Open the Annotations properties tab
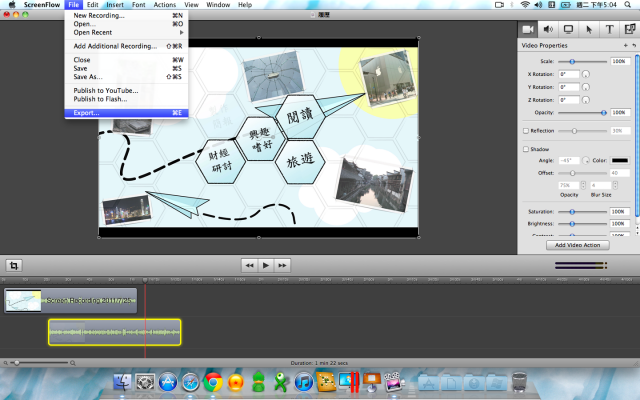The width and height of the screenshot is (640, 400). [x=630, y=29]
